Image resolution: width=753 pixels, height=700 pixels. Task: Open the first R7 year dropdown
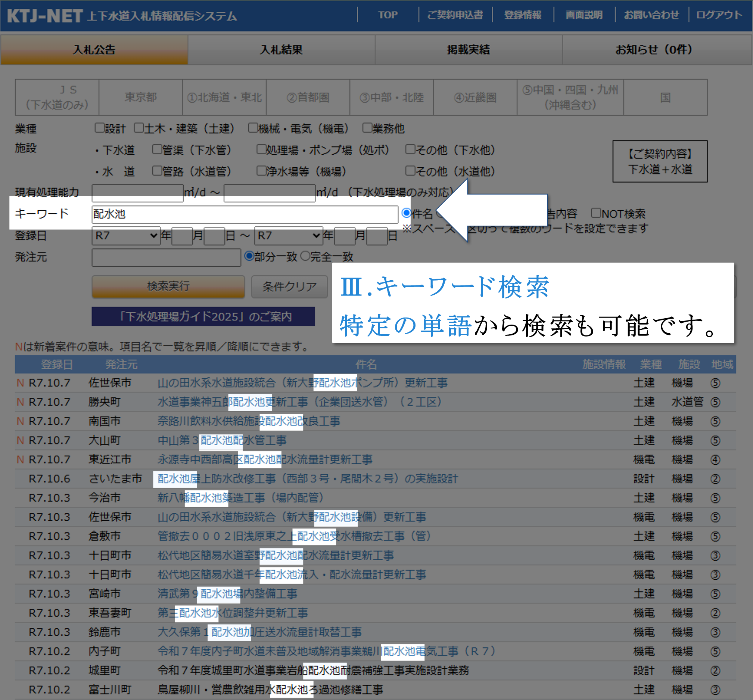tap(126, 236)
